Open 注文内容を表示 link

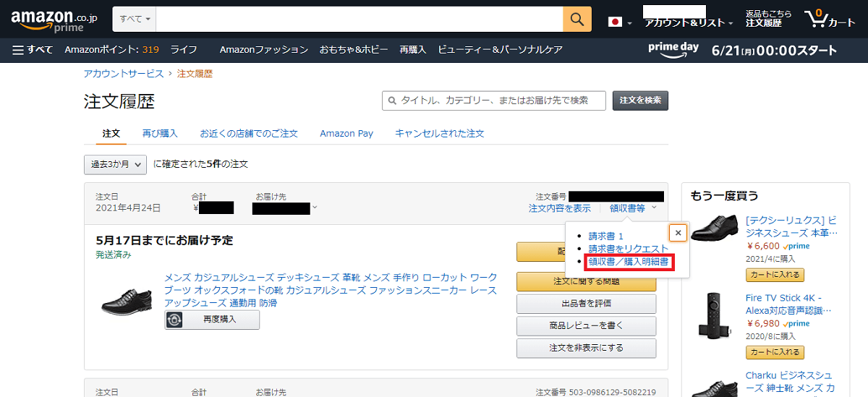(559, 208)
